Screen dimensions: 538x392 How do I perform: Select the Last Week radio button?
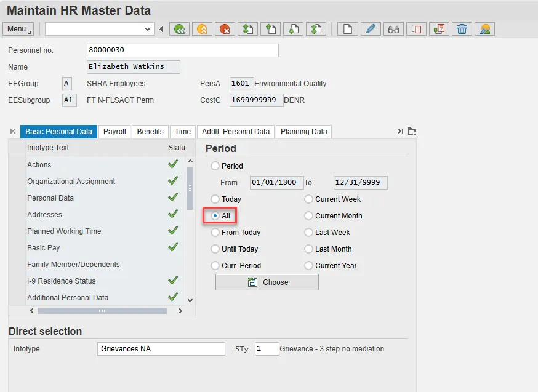(309, 233)
